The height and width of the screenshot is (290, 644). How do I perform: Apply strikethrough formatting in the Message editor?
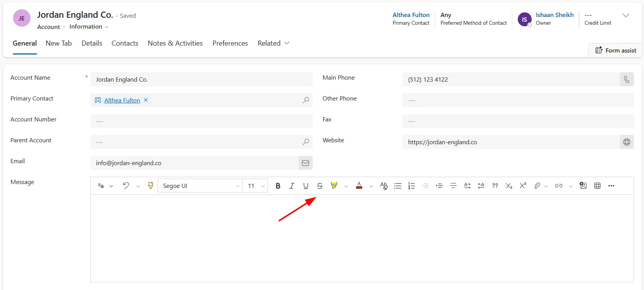[x=320, y=186]
